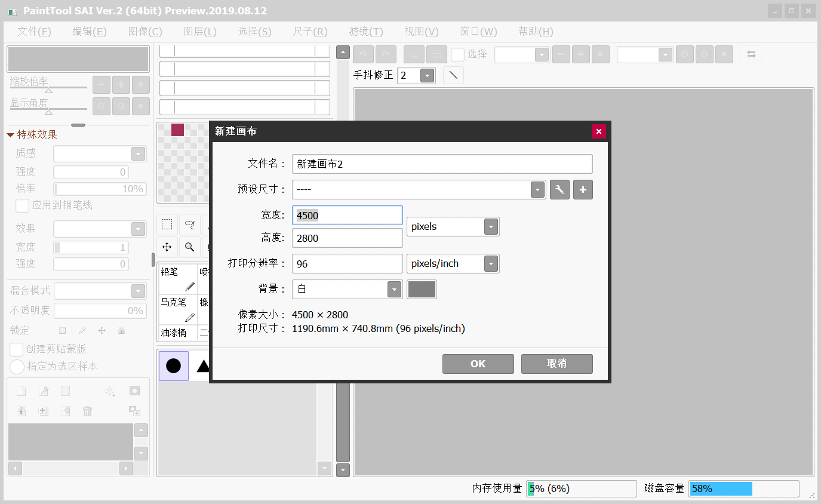Toggle the 选择 checkbox in top toolbar

(x=457, y=54)
